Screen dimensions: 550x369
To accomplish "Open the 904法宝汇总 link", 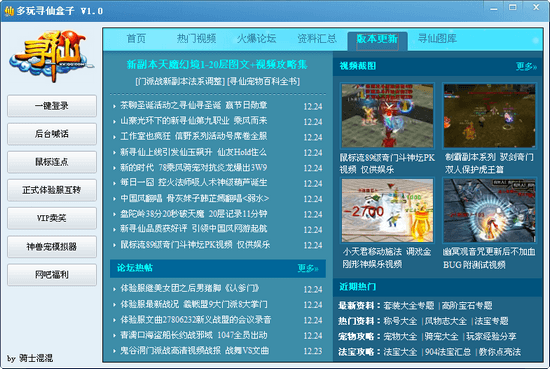I will tap(448, 352).
